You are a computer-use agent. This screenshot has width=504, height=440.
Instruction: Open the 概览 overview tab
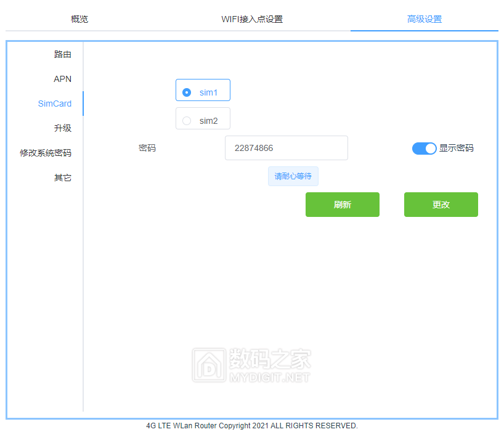coord(79,19)
